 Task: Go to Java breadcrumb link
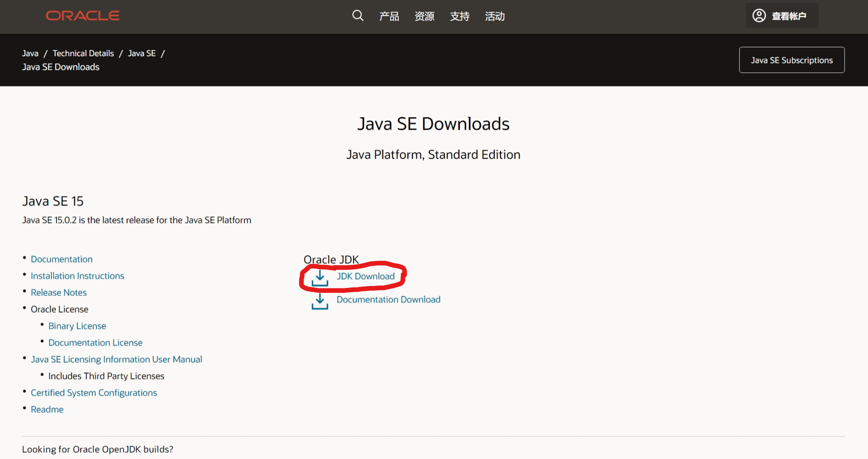coord(30,54)
